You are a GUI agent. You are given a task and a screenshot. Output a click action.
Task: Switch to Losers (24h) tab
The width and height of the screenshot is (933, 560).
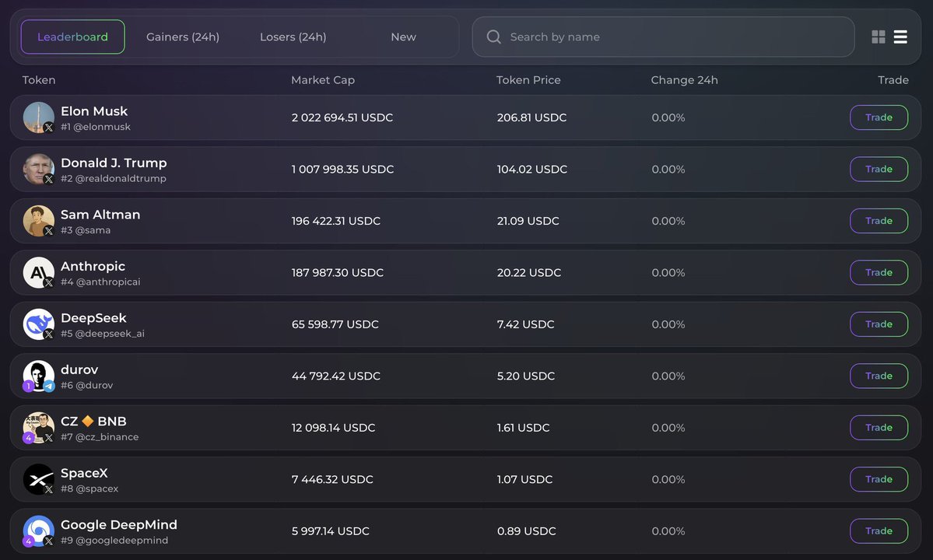pos(293,37)
